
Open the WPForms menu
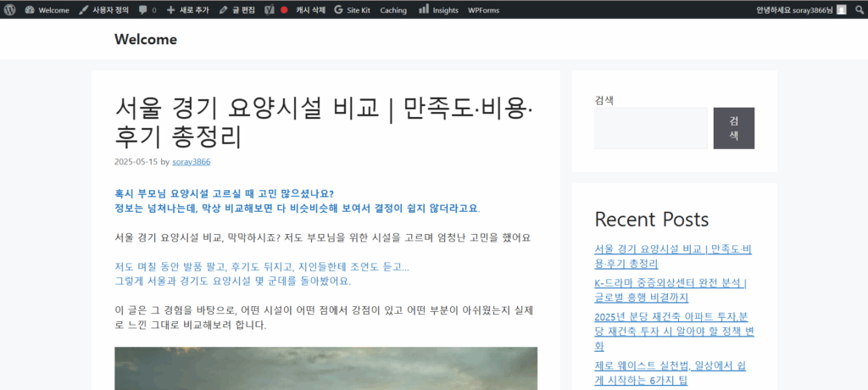[x=483, y=9]
